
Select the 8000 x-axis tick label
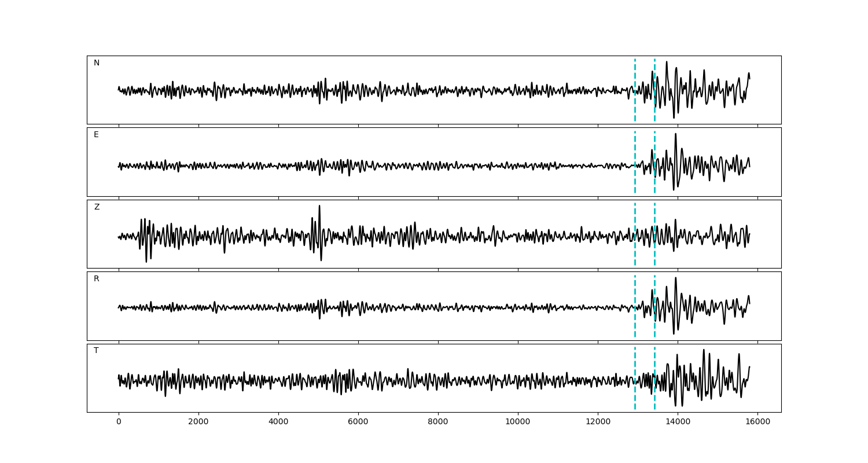pos(438,422)
